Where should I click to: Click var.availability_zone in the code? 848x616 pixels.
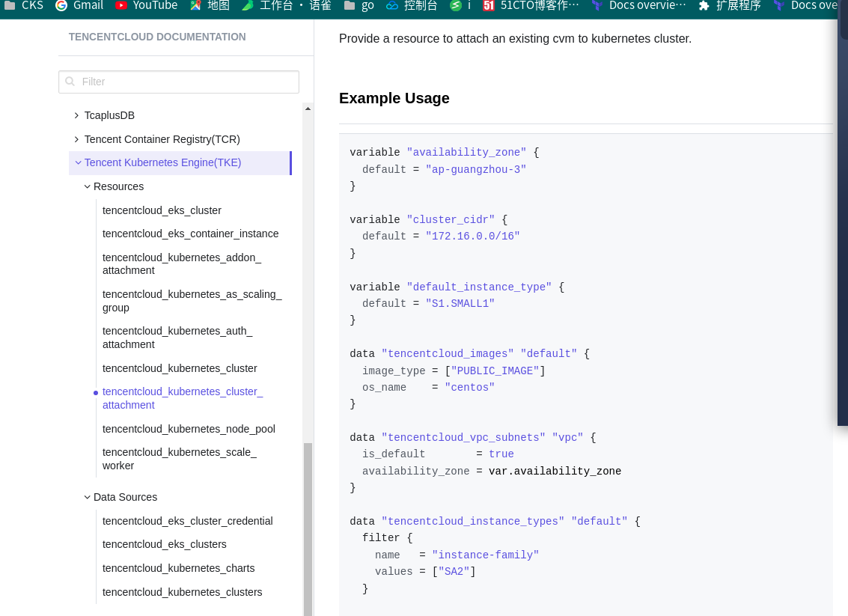click(x=555, y=471)
